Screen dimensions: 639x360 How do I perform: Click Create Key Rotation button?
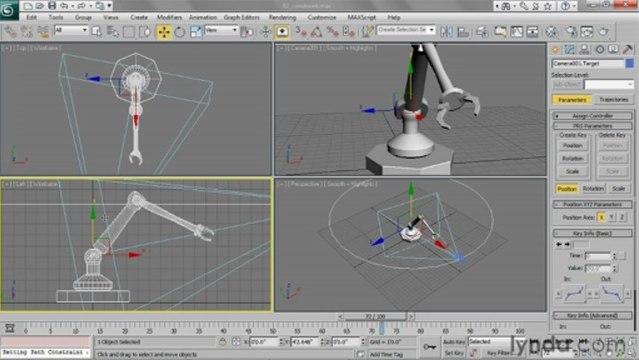(x=572, y=159)
